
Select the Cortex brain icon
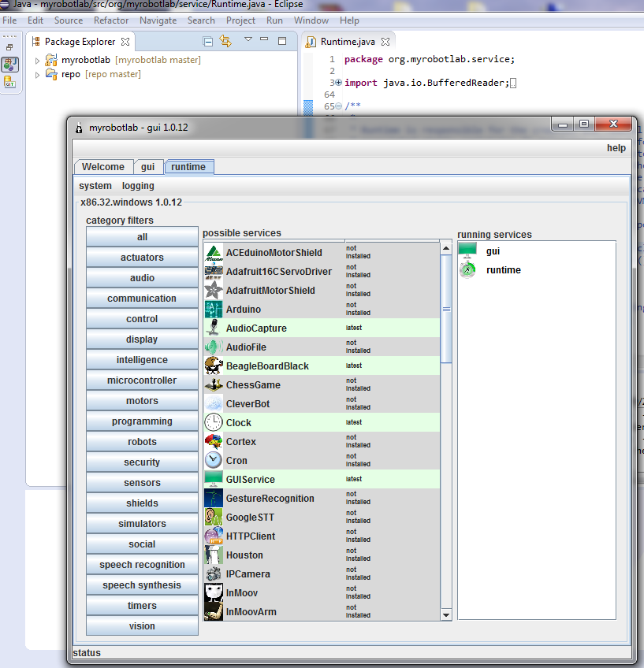214,441
